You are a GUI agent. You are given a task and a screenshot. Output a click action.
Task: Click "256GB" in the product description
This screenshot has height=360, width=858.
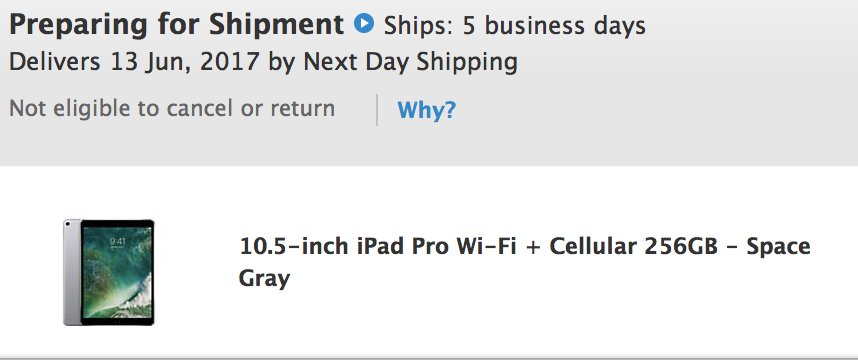681,247
